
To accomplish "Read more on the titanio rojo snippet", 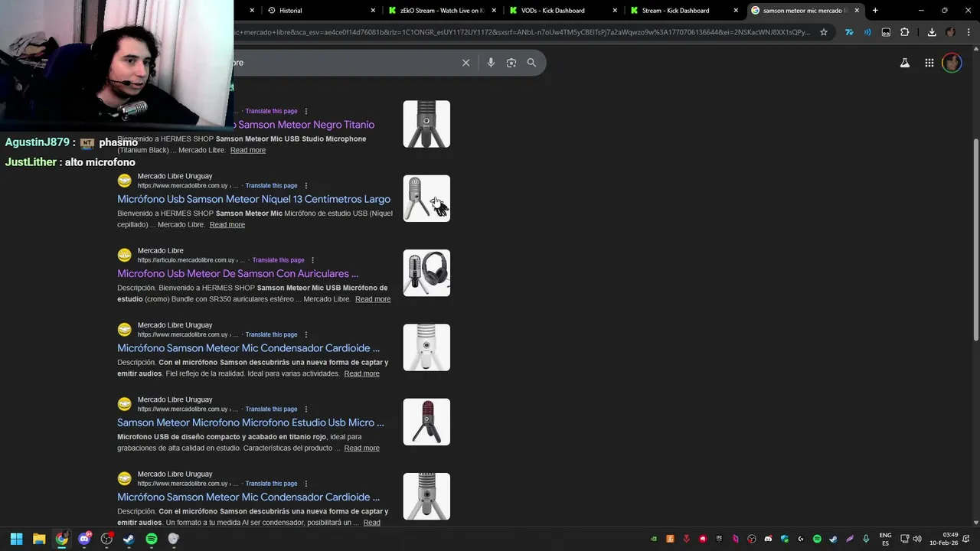I will tap(361, 448).
